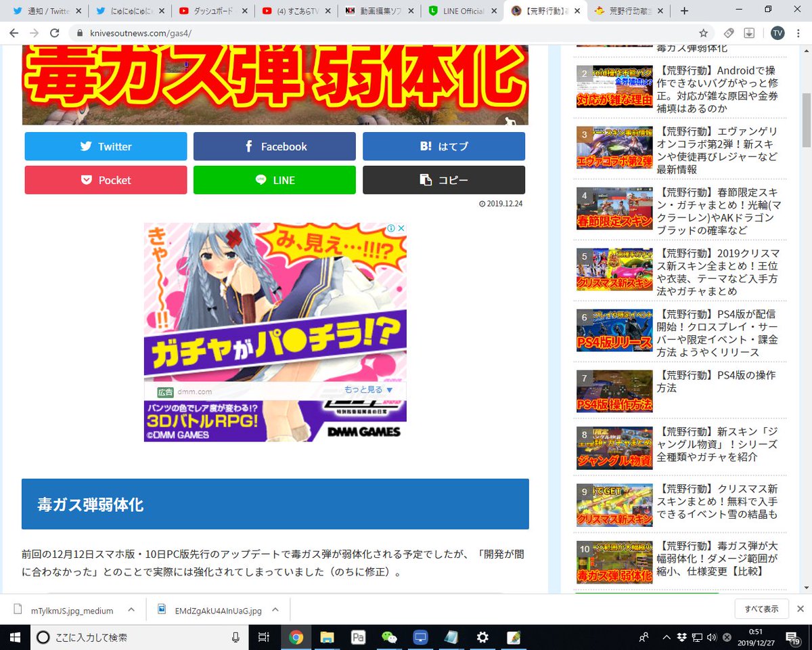This screenshot has width=812, height=650.
Task: Open a new browser tab
Action: 684,11
